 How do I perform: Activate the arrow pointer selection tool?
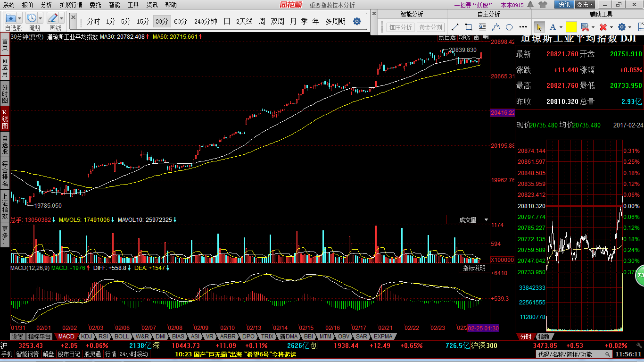[539, 27]
